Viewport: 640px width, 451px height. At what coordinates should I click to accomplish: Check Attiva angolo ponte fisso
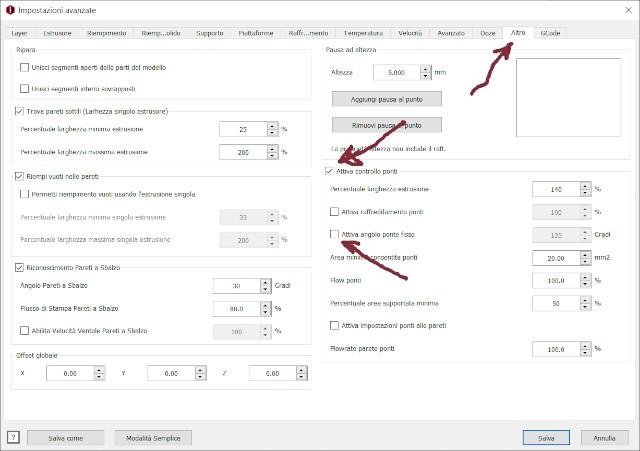point(334,234)
